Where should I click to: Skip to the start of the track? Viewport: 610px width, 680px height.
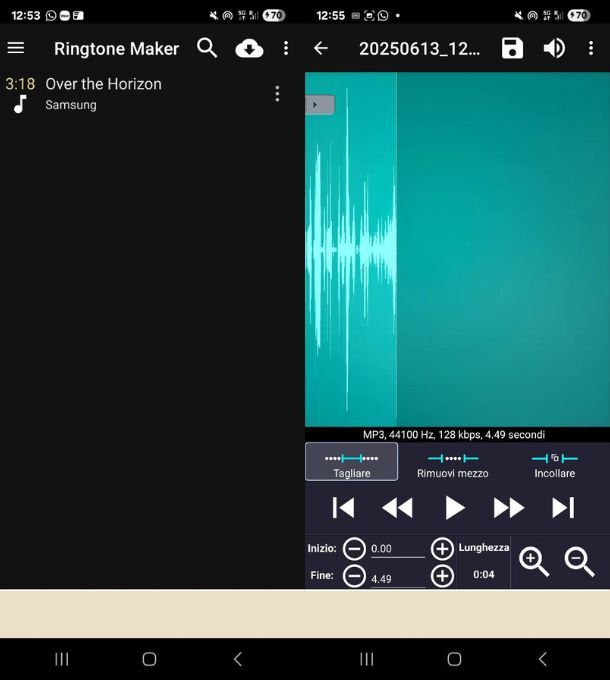(x=343, y=508)
